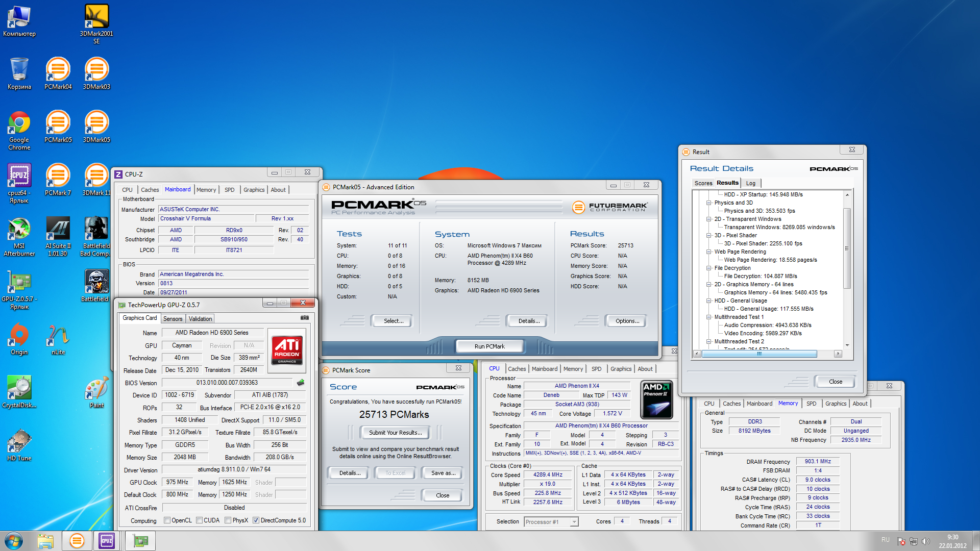The image size is (980, 551).
Task: Collapse the 3D - Pixel Shader node
Action: pyautogui.click(x=709, y=236)
